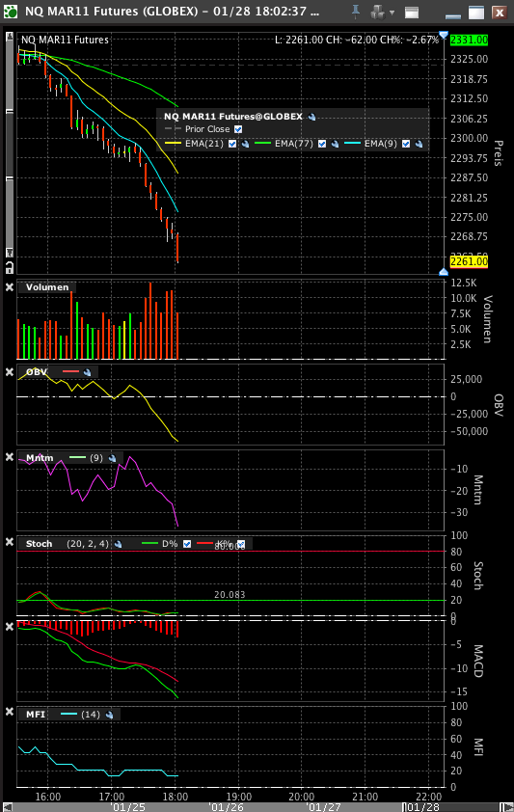514x812 pixels.
Task: Click horizontal time scrollbar right arrow
Action: [x=507, y=807]
